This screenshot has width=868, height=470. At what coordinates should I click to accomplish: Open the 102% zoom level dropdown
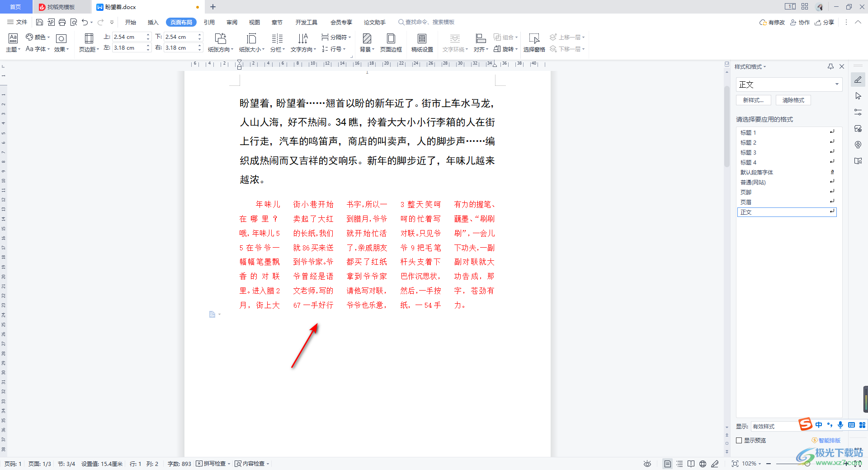[751, 464]
